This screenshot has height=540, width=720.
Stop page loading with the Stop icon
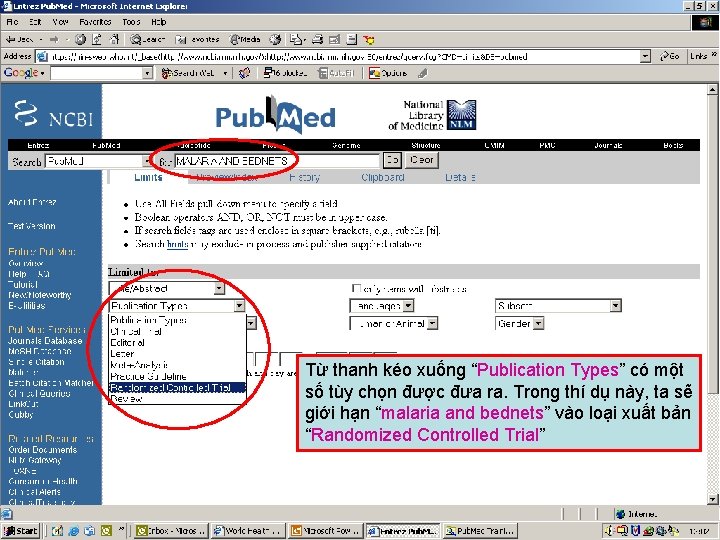coord(80,39)
